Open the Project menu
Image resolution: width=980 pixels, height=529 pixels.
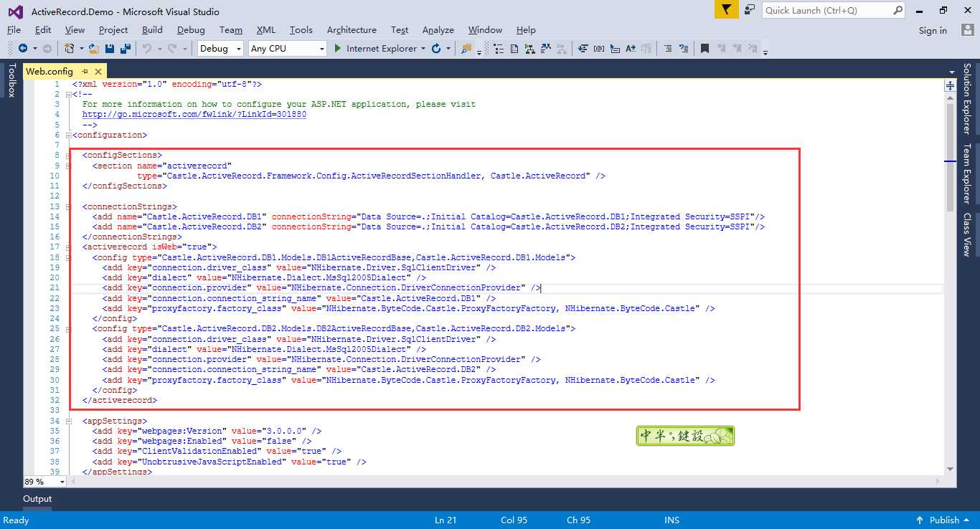click(113, 30)
